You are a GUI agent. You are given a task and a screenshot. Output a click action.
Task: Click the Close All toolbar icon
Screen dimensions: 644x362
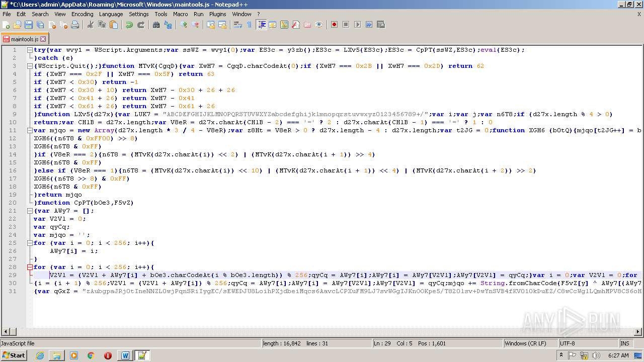click(x=63, y=25)
